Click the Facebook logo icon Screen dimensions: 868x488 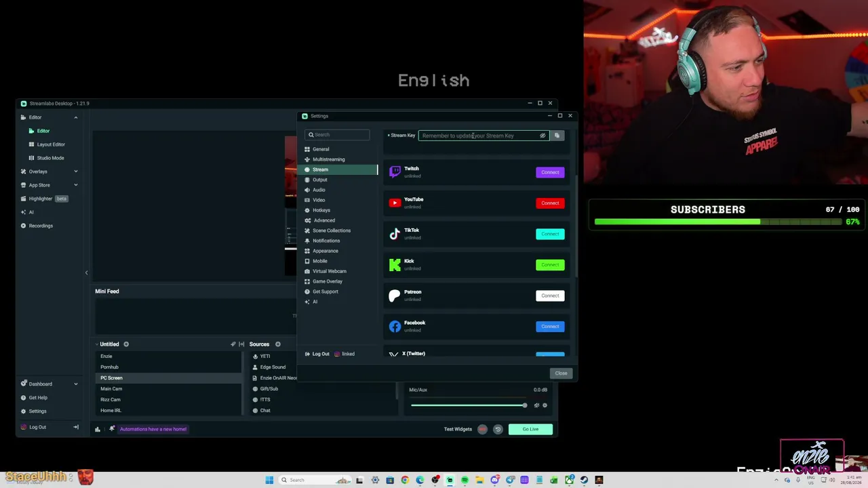click(x=395, y=327)
